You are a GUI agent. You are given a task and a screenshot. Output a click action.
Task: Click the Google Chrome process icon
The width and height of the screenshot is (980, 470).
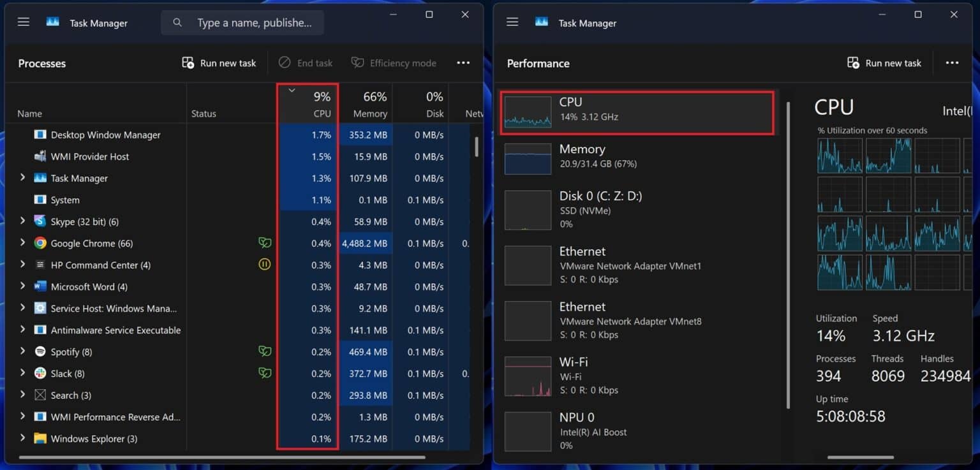[x=40, y=243]
